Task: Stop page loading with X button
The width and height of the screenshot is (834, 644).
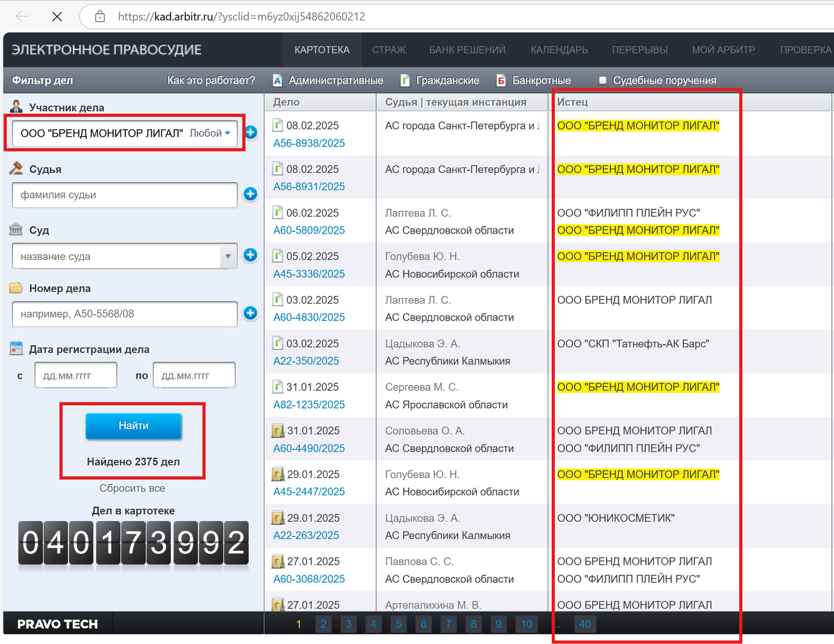Action: [x=56, y=16]
